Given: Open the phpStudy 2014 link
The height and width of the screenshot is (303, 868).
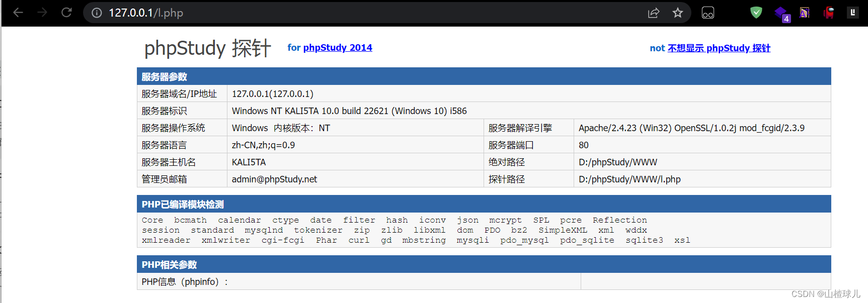Looking at the screenshot, I should 338,48.
